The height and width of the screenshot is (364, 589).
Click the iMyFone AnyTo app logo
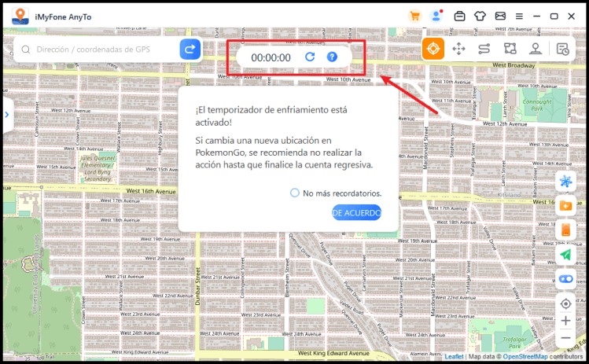pos(20,17)
